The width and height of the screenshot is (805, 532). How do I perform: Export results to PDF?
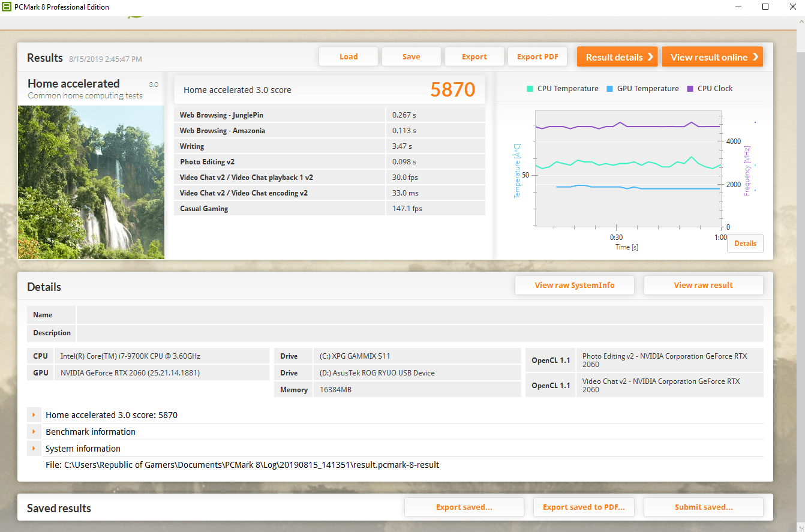[x=537, y=57]
